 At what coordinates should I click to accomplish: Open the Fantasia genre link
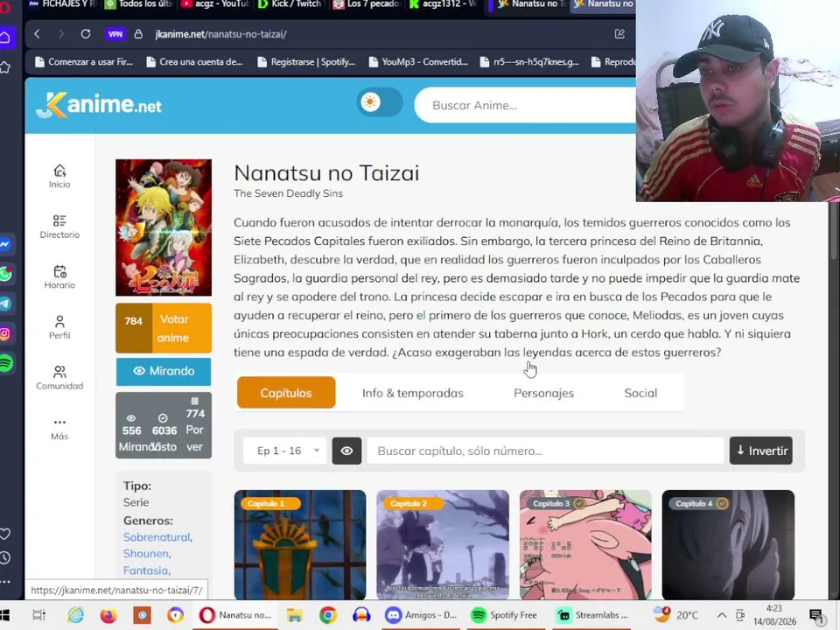pyautogui.click(x=146, y=570)
